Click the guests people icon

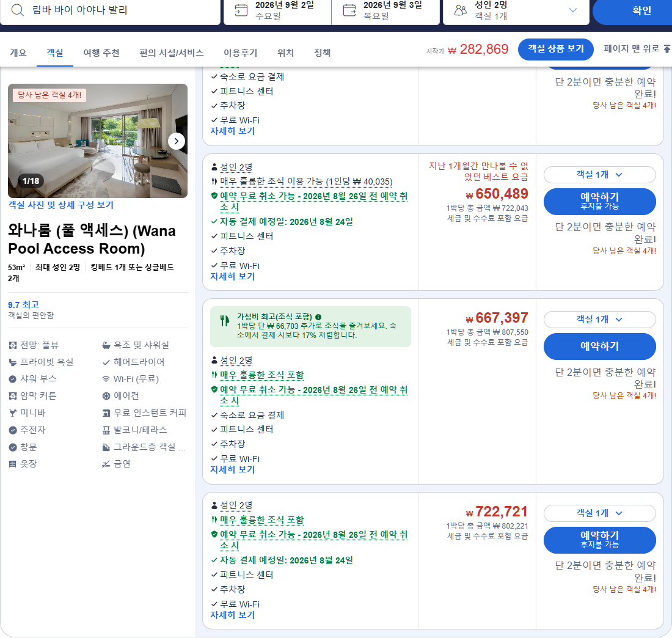[461, 10]
